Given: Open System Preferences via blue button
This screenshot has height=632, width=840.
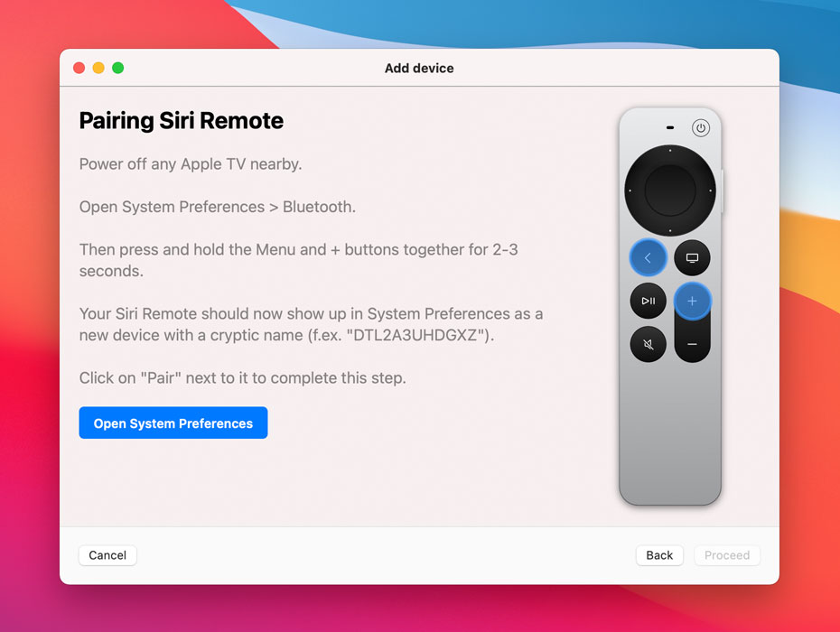Looking at the screenshot, I should pos(173,423).
